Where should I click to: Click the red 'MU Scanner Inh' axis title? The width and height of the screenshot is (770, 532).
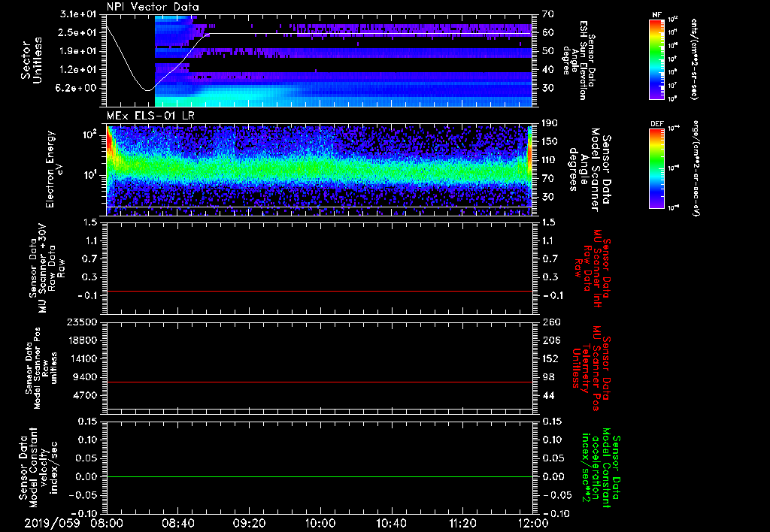593,268
